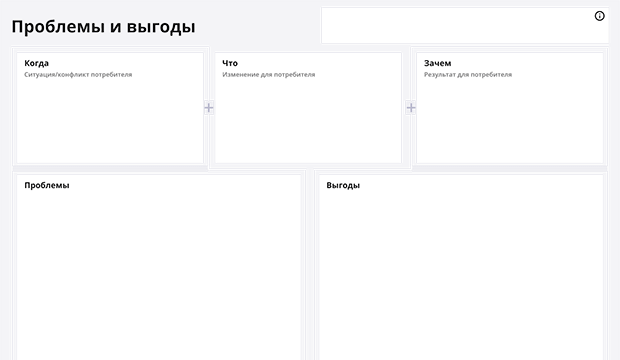Open the info icon in top panel

pyautogui.click(x=599, y=16)
